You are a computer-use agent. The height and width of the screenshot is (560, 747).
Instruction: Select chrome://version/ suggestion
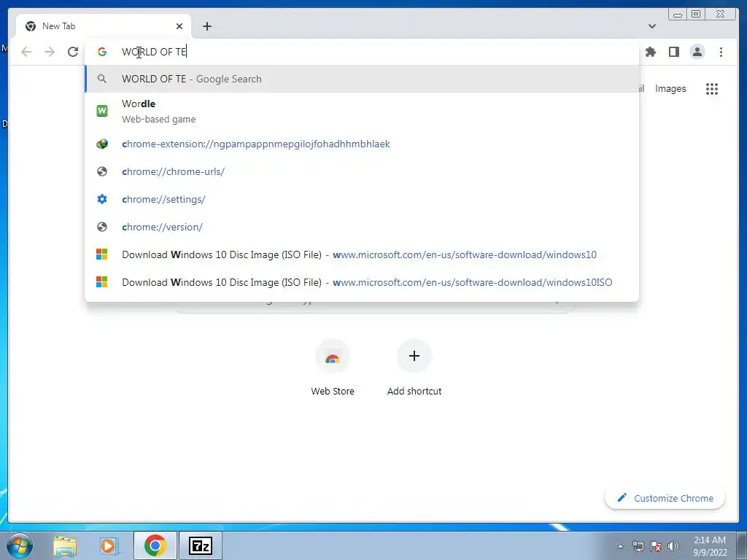(x=362, y=227)
